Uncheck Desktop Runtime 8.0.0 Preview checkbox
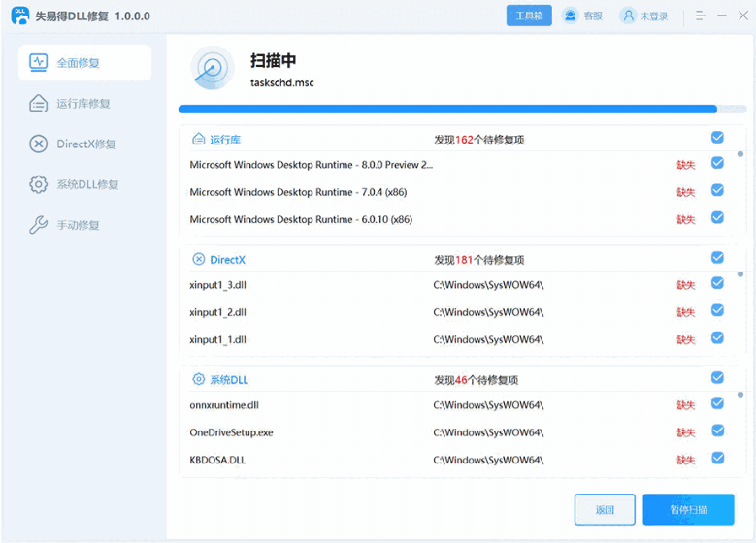The height and width of the screenshot is (543, 756). [717, 163]
